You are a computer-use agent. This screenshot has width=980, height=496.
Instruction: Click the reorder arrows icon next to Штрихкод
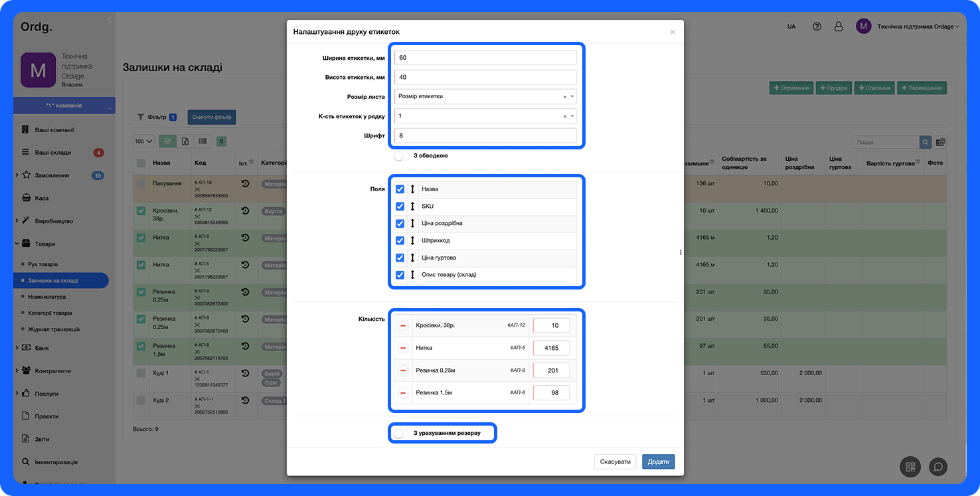pyautogui.click(x=412, y=240)
